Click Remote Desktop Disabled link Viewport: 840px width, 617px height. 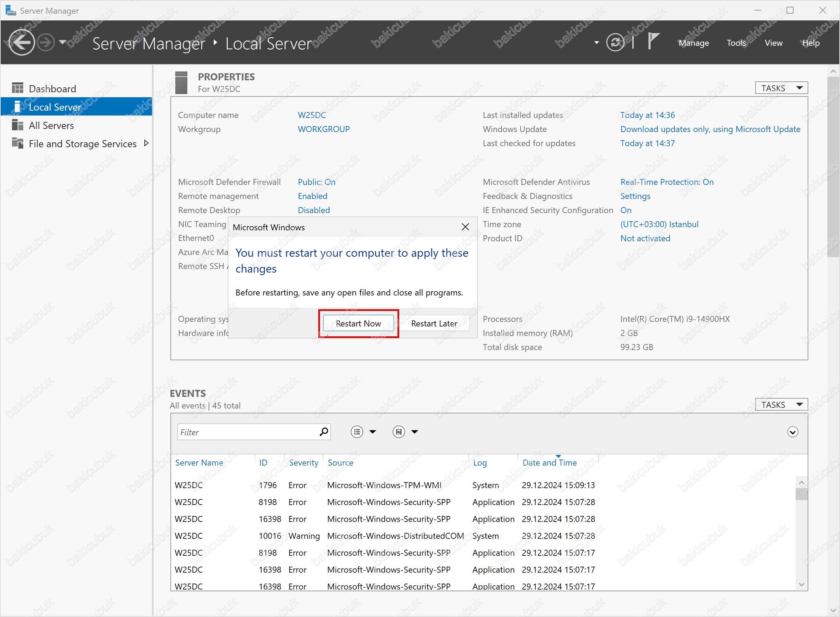[x=314, y=210]
